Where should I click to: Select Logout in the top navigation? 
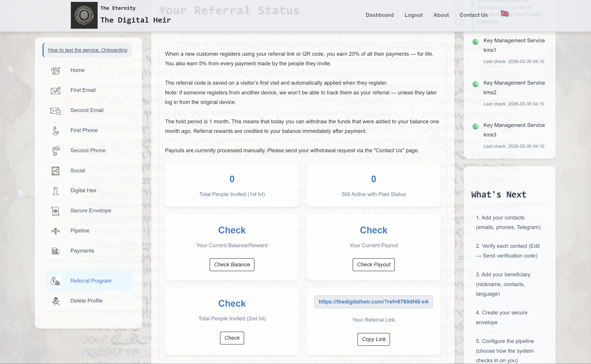[x=413, y=15]
